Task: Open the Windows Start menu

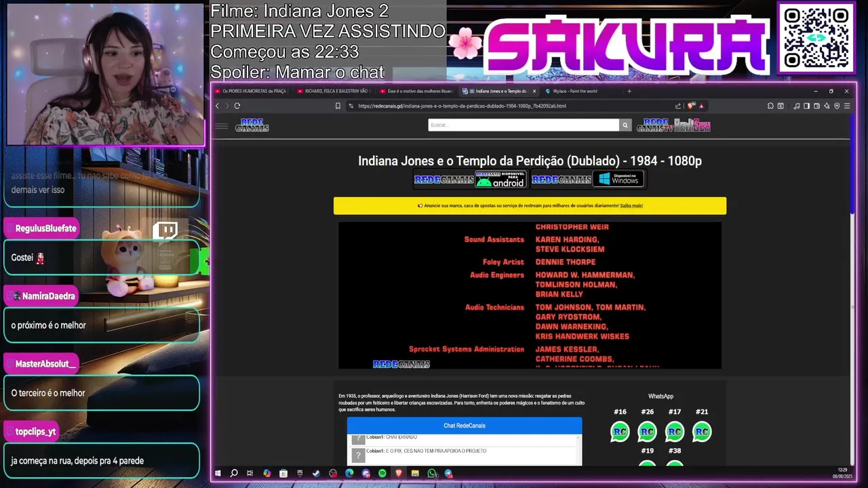Action: (x=218, y=473)
